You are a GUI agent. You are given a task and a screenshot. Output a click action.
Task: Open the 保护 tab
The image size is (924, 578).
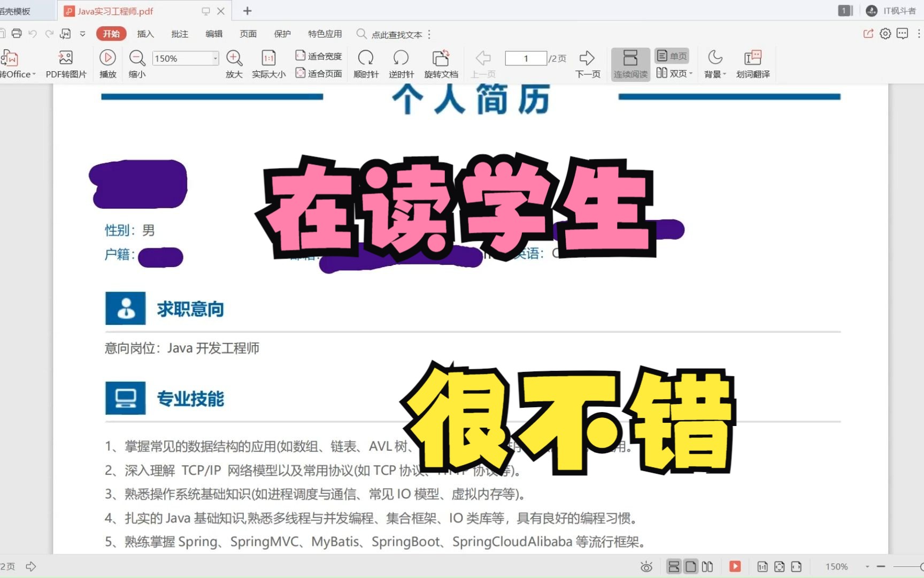point(282,34)
